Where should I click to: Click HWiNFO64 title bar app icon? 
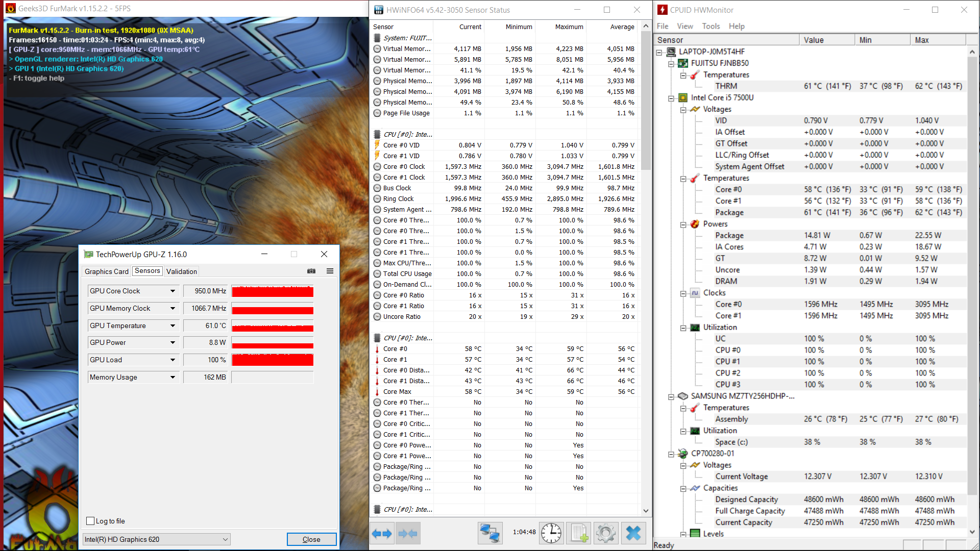coord(379,10)
